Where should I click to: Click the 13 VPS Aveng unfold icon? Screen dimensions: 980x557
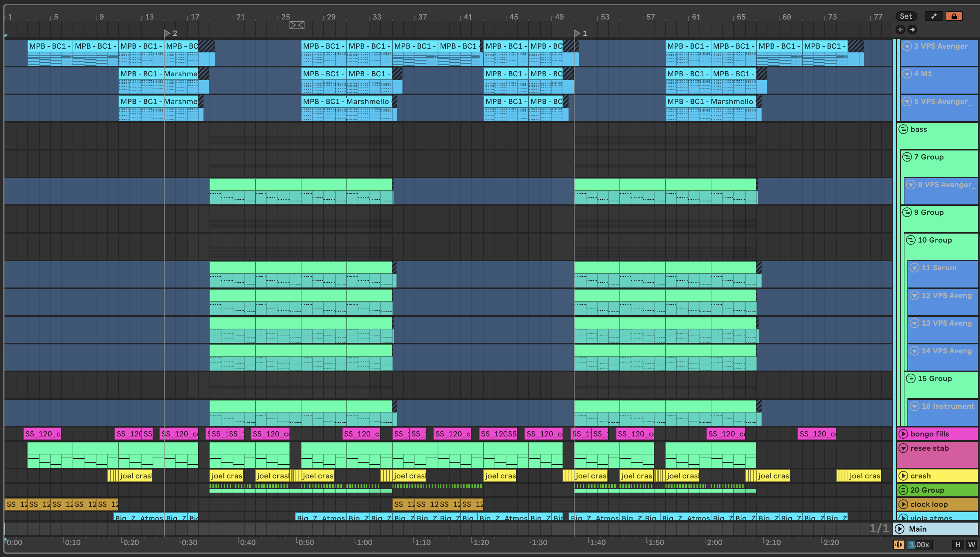click(914, 323)
